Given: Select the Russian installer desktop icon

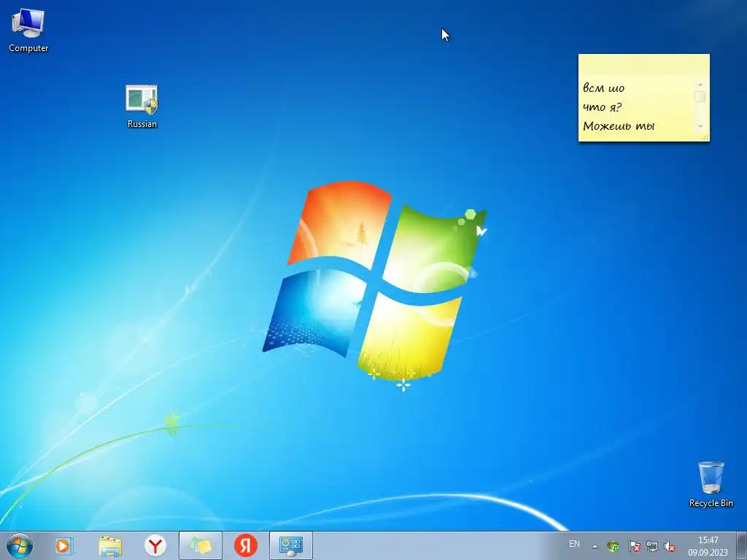Looking at the screenshot, I should (x=142, y=106).
